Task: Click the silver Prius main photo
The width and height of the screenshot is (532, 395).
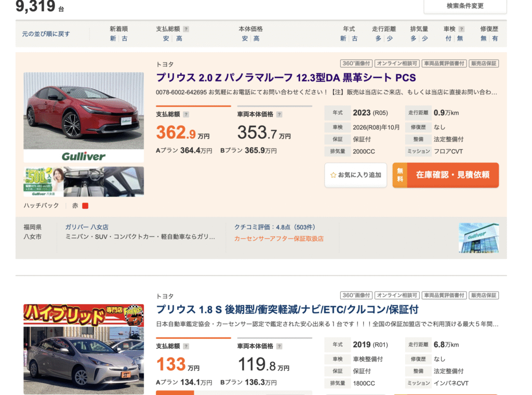Action: tap(84, 349)
